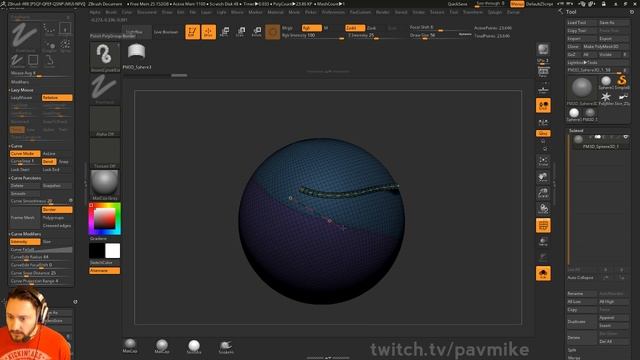Toggle the Border option in Frame Mesh
Image resolution: width=640 pixels, height=360 pixels.
point(57,210)
